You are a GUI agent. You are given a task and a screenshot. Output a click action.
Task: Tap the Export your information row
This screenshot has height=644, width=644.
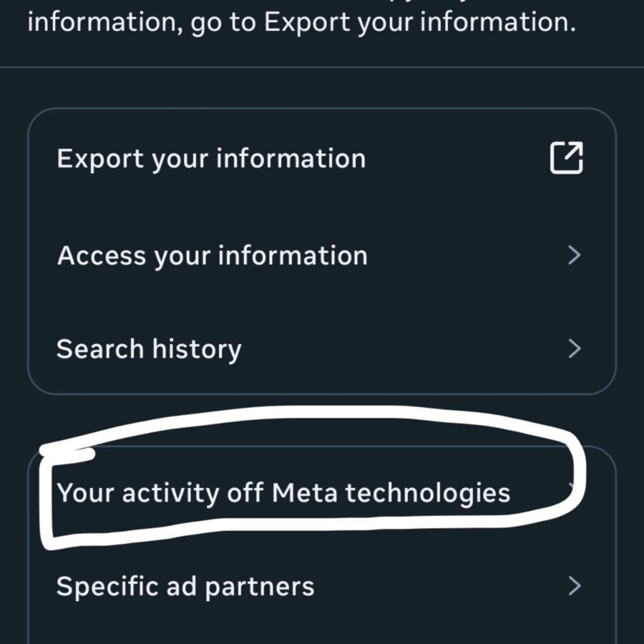point(211,158)
